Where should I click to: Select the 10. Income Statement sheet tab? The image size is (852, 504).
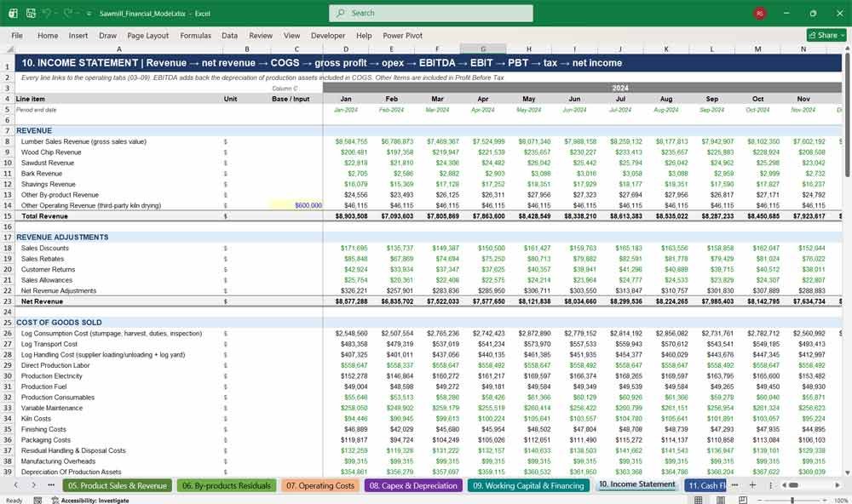coord(636,484)
